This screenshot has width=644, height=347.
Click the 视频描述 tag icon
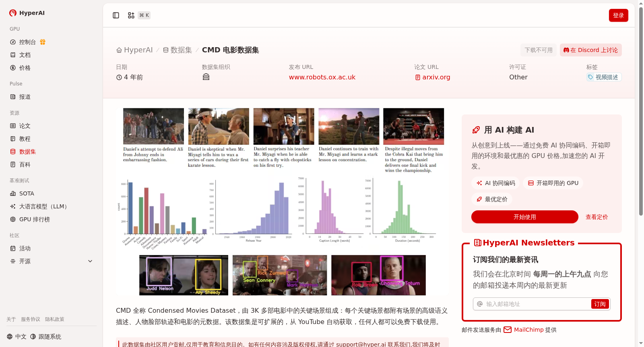(590, 77)
